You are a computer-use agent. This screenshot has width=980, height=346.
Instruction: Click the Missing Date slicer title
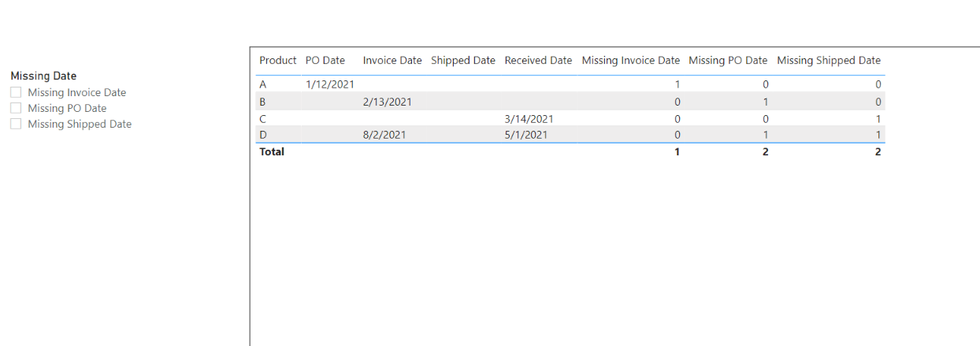tap(43, 76)
